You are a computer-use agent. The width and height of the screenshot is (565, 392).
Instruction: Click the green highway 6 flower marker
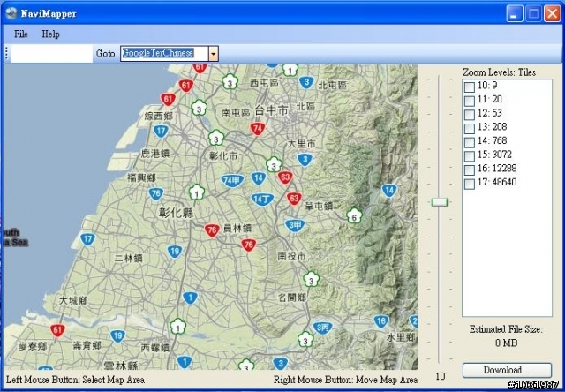(354, 216)
